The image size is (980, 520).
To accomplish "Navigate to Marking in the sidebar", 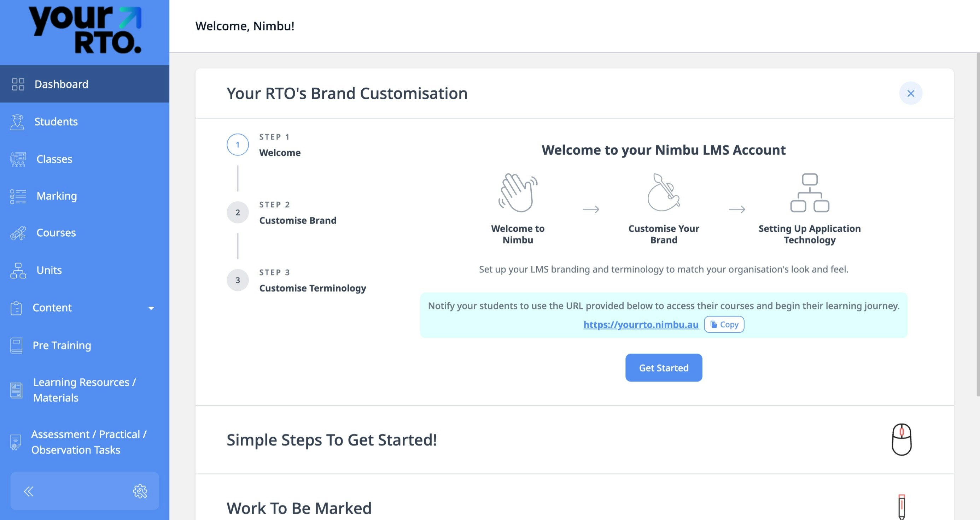I will (84, 196).
